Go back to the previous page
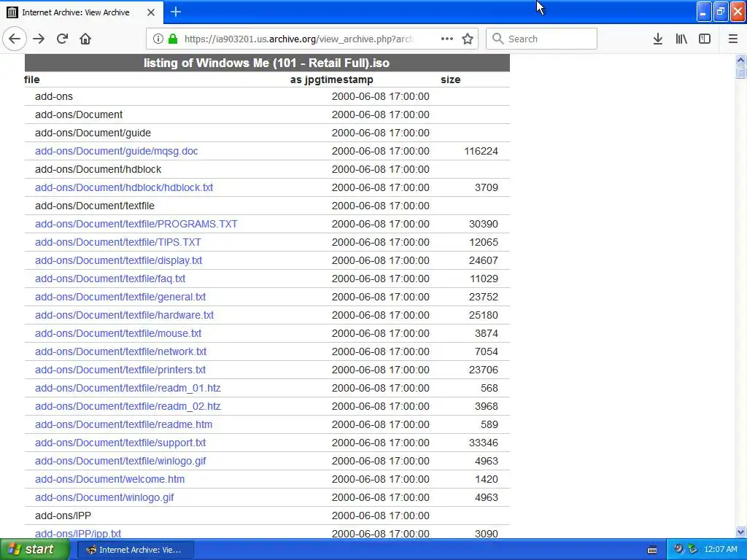 15,39
